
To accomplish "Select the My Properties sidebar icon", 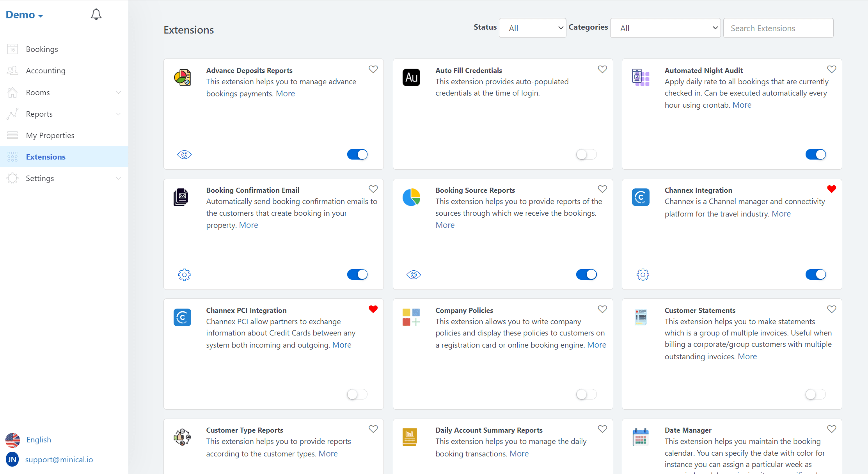I will click(x=12, y=135).
